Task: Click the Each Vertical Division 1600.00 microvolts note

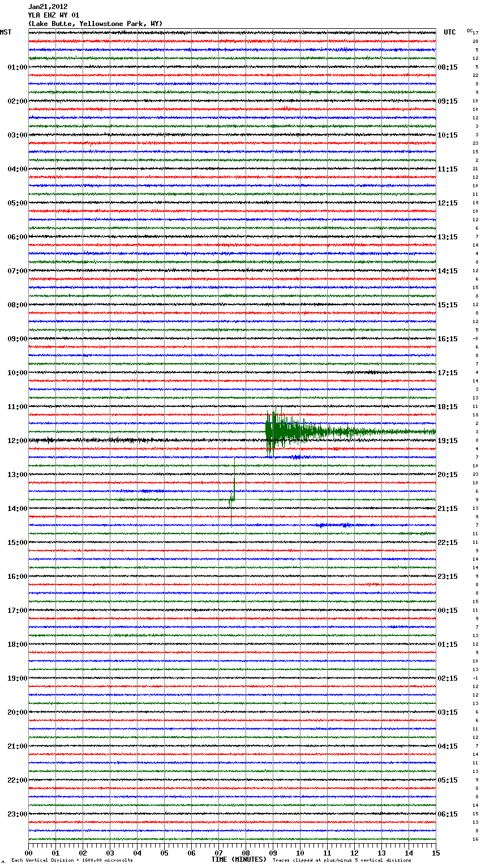Action: pos(72,861)
